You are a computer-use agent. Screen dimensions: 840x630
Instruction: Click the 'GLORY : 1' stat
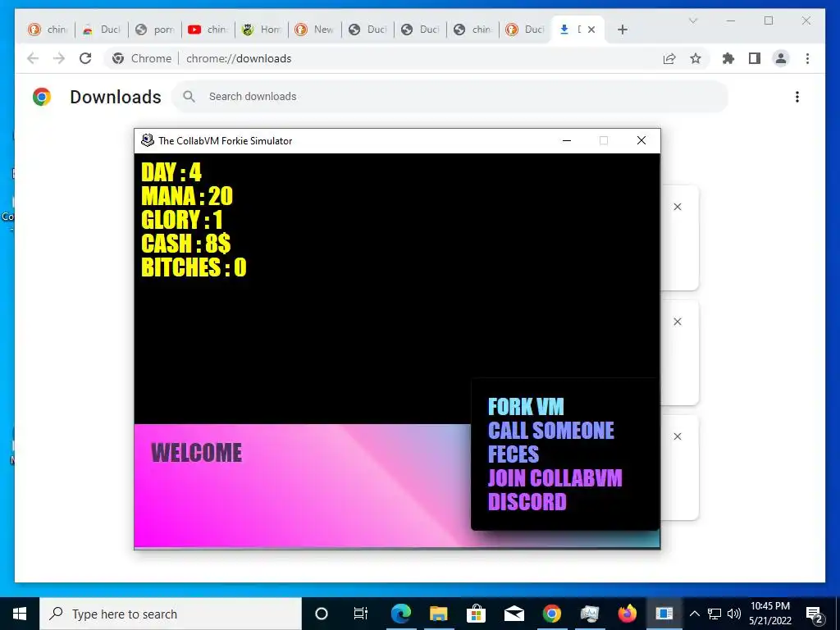pos(181,220)
